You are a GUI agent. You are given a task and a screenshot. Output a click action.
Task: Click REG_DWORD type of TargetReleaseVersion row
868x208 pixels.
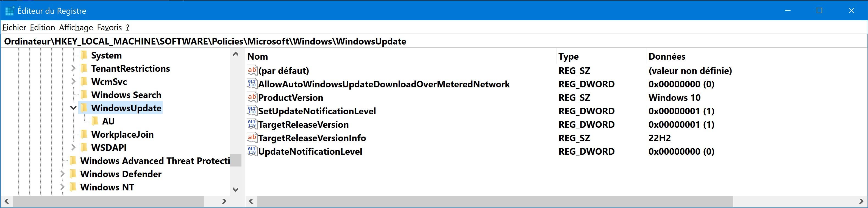(x=587, y=124)
